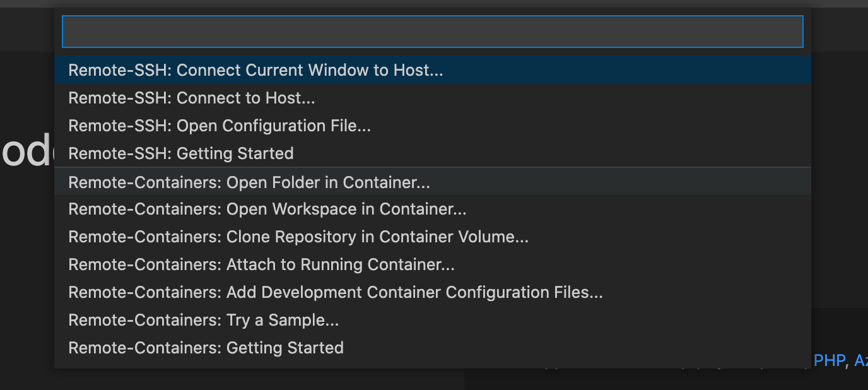Viewport: 868px width, 390px height.
Task: Select Remote-Containers: Open Workspace in Container
Action: point(267,209)
